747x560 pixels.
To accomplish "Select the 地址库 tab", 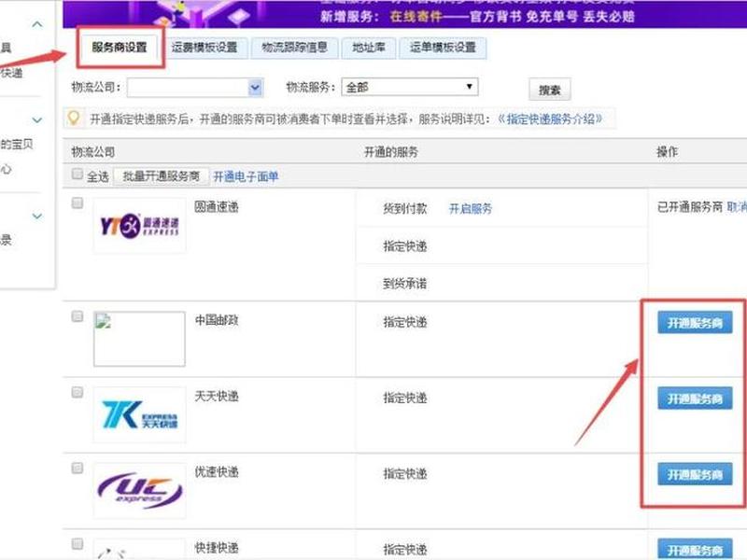I will [368, 48].
